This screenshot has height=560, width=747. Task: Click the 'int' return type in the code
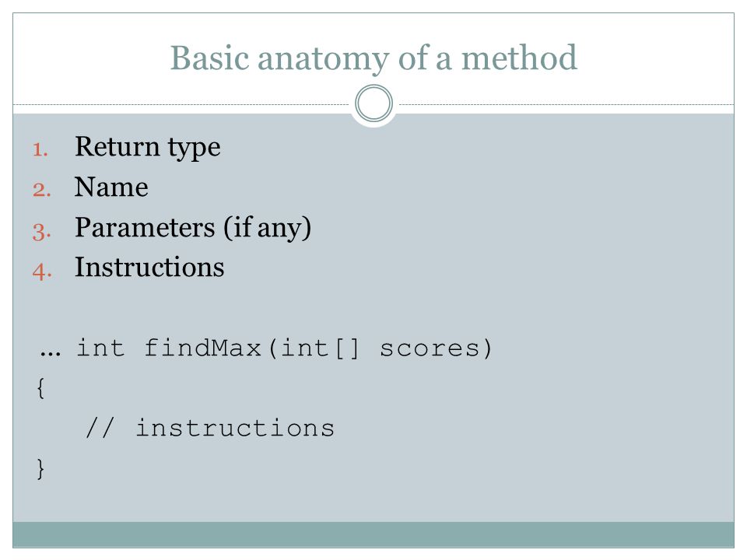[100, 348]
